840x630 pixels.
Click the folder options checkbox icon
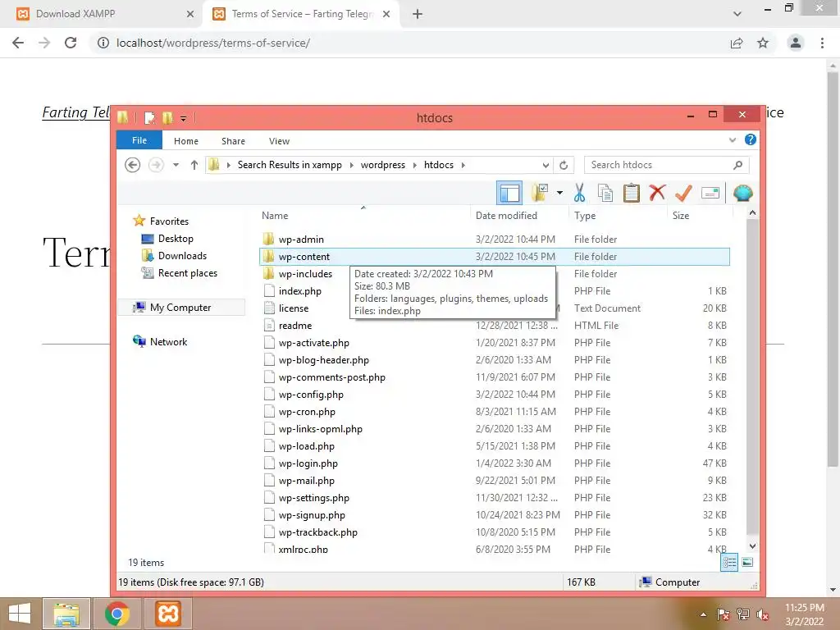(540, 193)
